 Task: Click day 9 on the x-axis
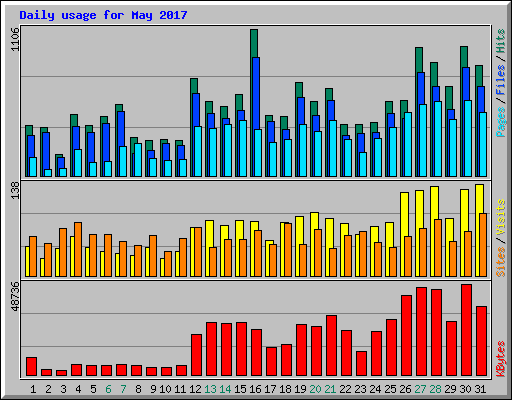[153, 389]
